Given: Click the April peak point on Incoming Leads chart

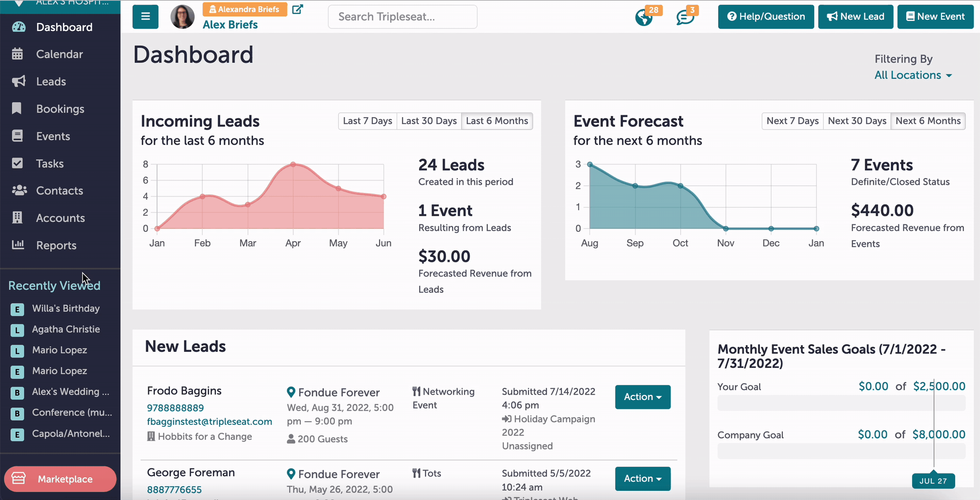Looking at the screenshot, I should tap(293, 164).
